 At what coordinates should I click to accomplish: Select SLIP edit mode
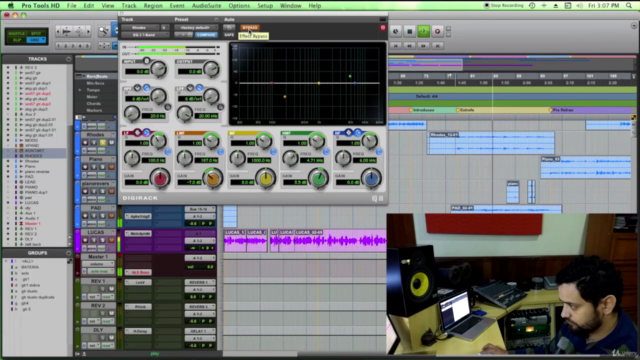17,40
